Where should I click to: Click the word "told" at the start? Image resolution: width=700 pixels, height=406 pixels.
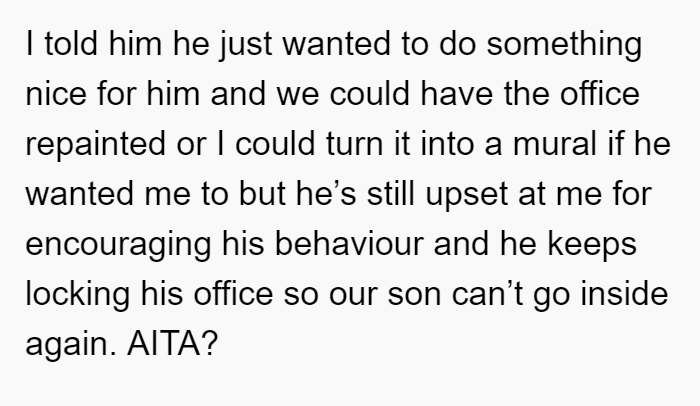point(71,43)
